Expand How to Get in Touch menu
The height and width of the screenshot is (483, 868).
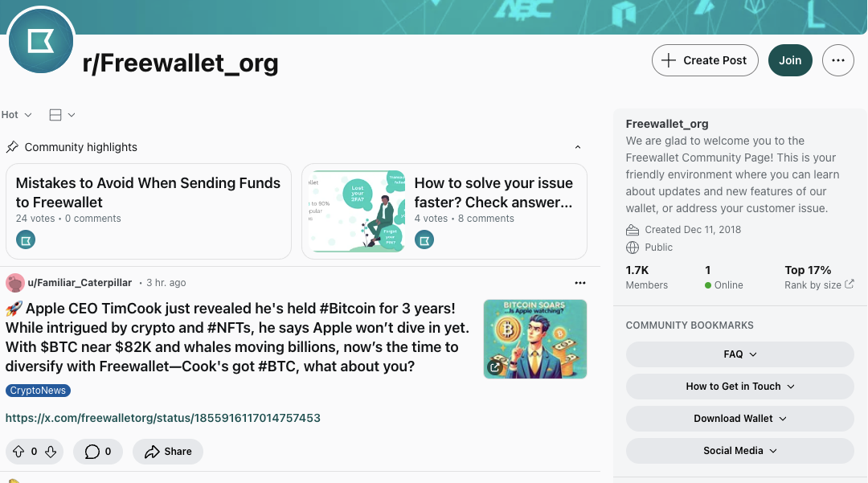pyautogui.click(x=739, y=387)
